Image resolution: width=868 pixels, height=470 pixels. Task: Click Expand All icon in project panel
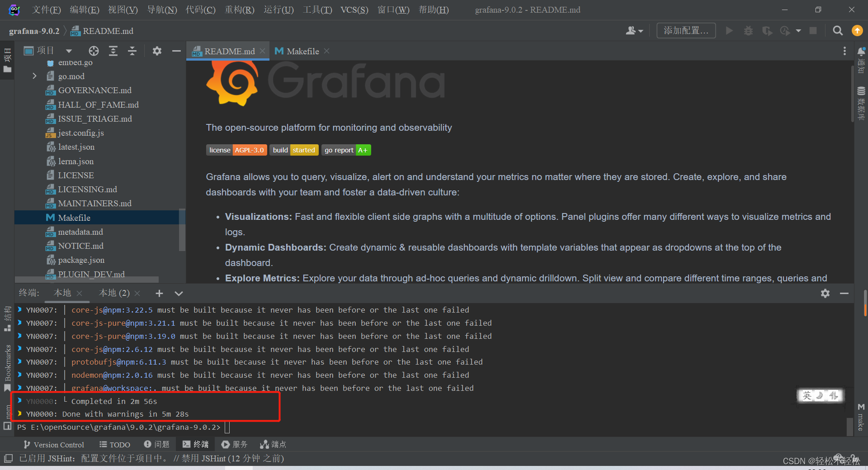click(x=113, y=51)
